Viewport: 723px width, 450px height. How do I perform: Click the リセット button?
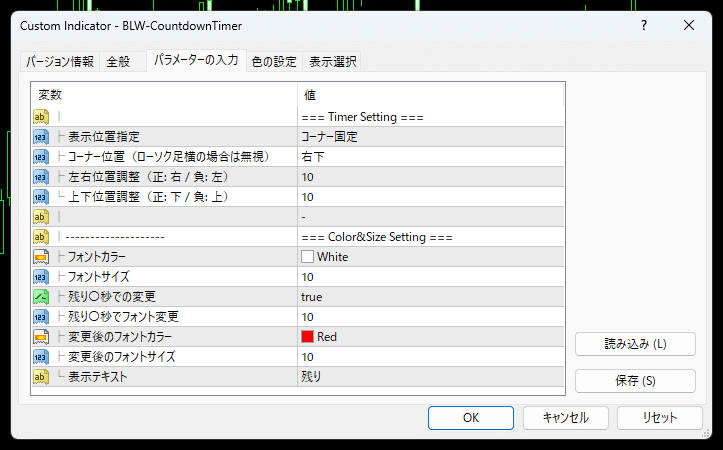[x=660, y=418]
